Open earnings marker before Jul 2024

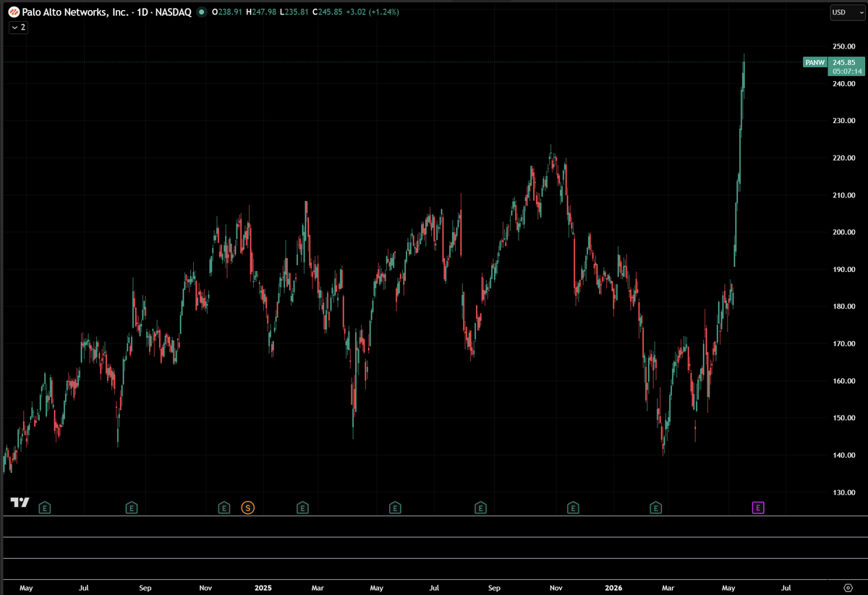[45, 508]
